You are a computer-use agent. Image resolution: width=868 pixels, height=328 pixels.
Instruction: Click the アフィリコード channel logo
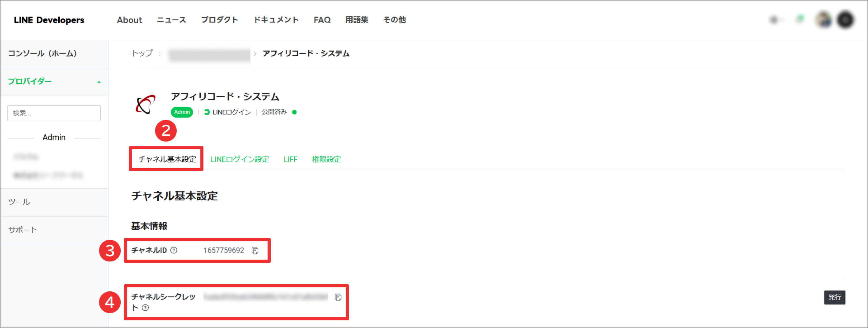click(x=146, y=104)
